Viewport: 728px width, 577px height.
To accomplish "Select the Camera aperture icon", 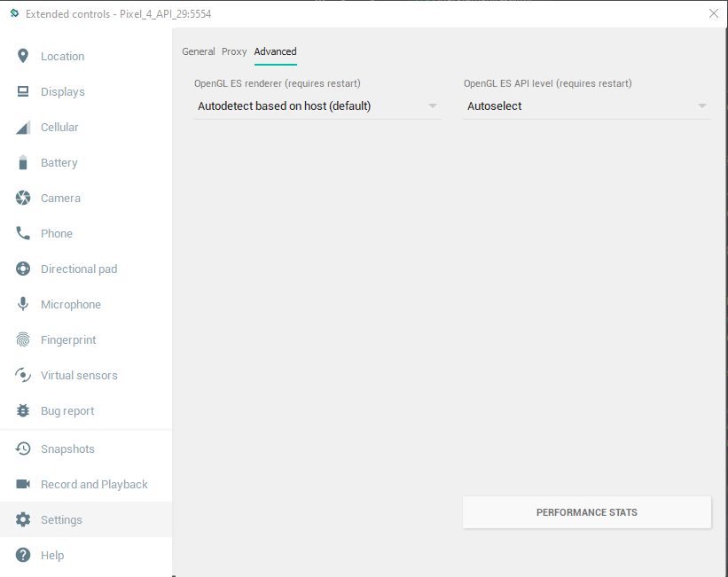I will pos(21,198).
